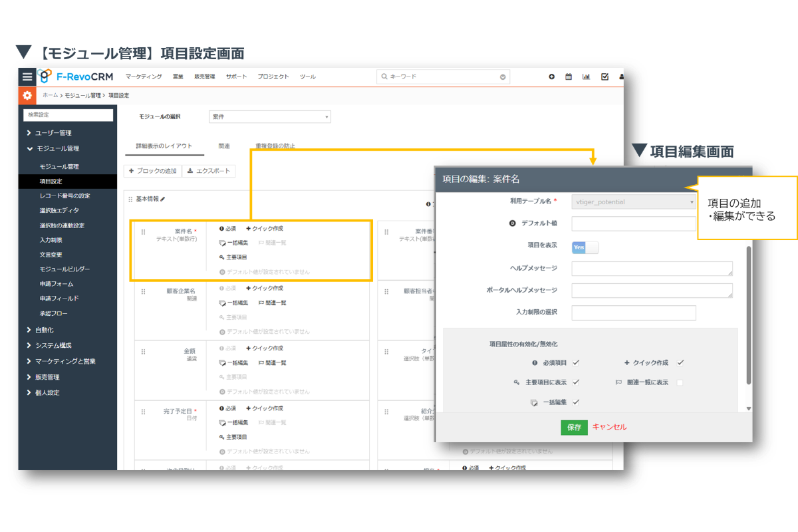Check the 関連一覧に表示 checkbox
This screenshot has width=798, height=532.
(680, 382)
